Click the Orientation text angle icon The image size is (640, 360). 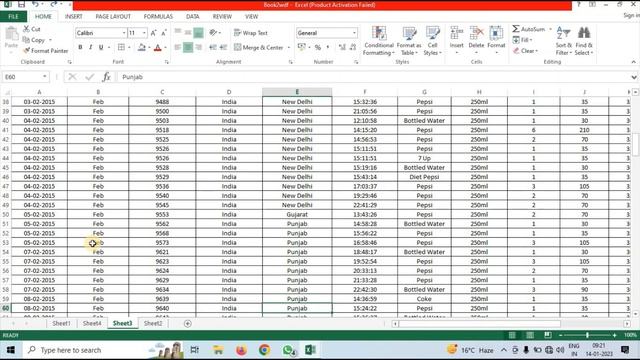pyautogui.click(x=213, y=33)
